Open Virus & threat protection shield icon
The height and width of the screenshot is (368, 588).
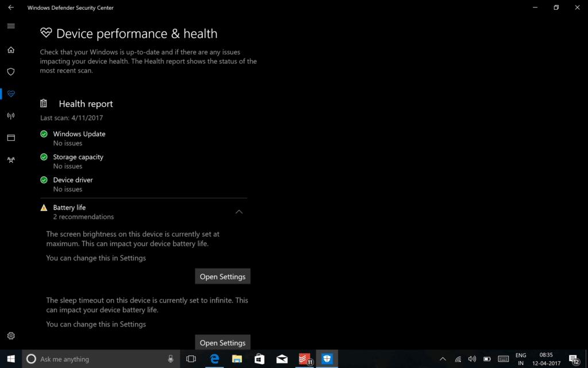pyautogui.click(x=11, y=72)
